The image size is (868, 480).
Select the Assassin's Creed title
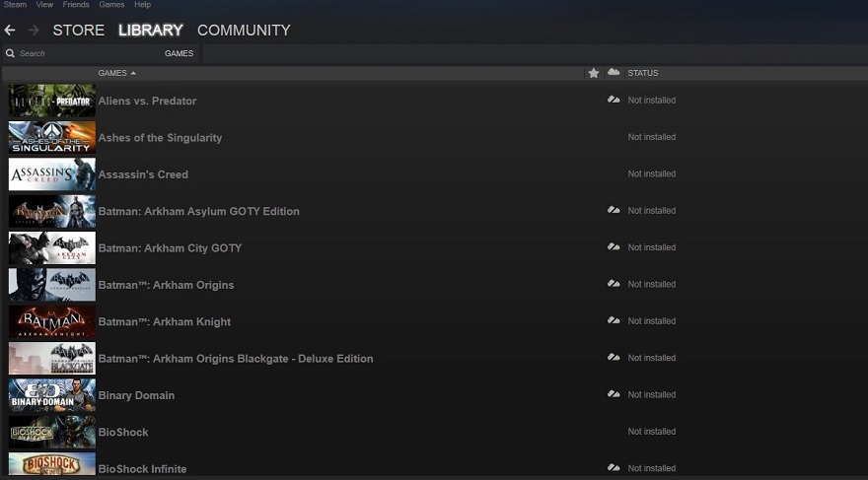coord(143,174)
